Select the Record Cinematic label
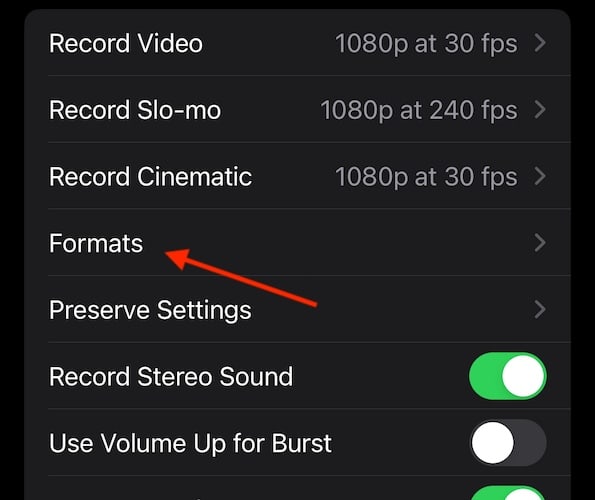The width and height of the screenshot is (595, 500). [150, 177]
